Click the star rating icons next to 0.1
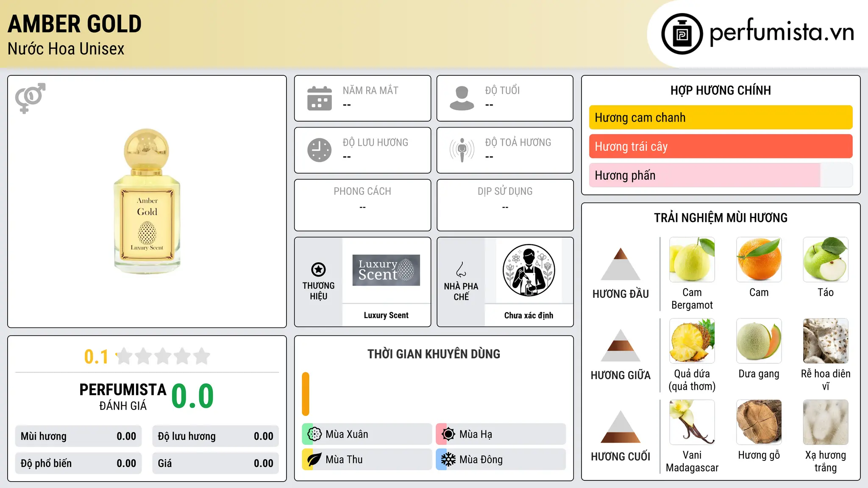Viewport: 868px width, 488px height. coord(163,356)
